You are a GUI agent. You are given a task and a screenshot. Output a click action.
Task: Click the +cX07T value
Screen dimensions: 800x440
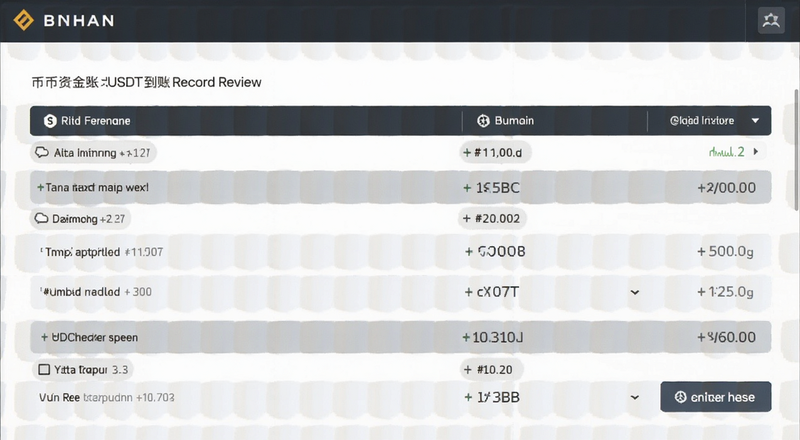pyautogui.click(x=491, y=292)
